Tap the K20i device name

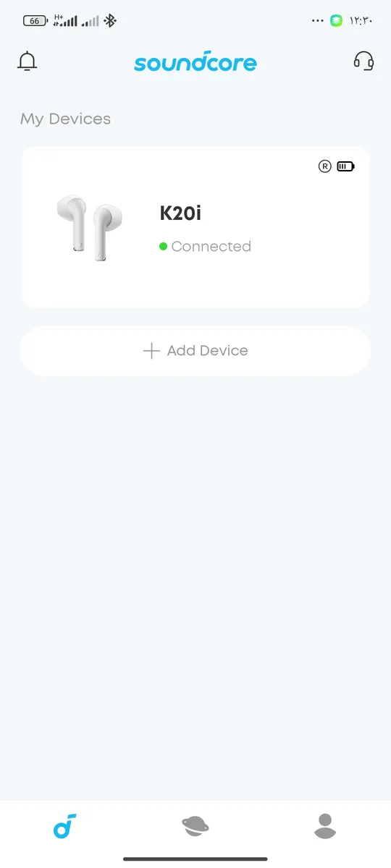[180, 213]
